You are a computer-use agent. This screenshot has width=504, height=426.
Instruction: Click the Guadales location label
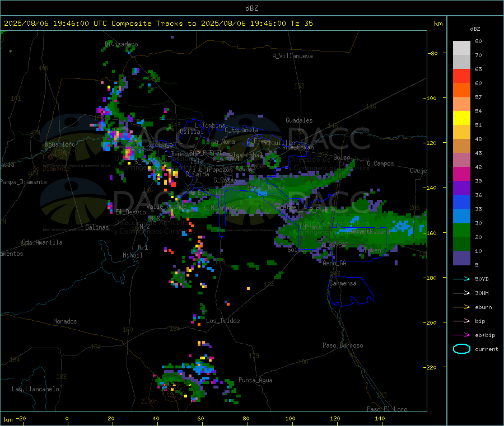tap(299, 120)
